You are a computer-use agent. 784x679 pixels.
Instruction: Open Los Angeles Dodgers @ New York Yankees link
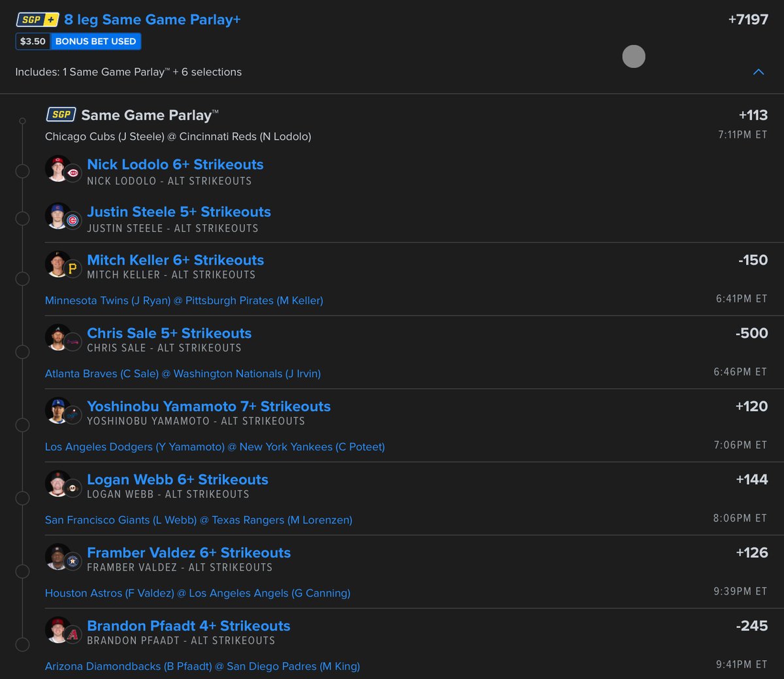(215, 447)
